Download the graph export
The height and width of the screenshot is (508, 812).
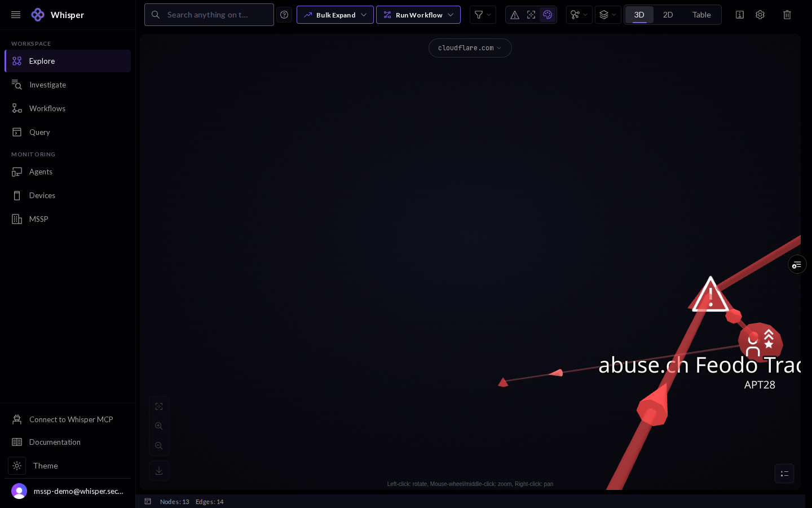coord(159,470)
